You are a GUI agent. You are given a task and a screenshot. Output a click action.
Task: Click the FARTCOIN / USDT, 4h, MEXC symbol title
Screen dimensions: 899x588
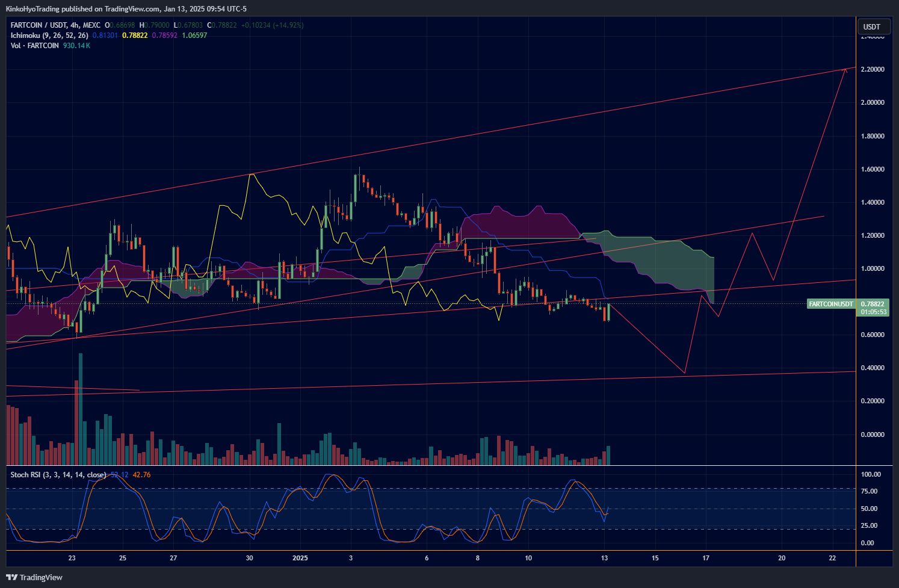pos(55,25)
